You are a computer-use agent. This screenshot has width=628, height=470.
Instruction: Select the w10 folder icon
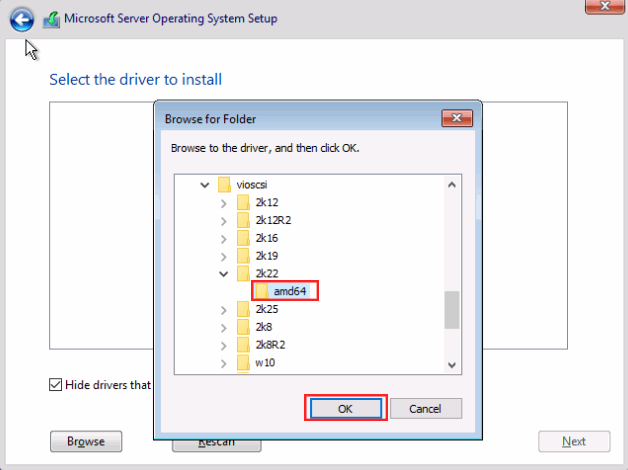[x=243, y=362]
